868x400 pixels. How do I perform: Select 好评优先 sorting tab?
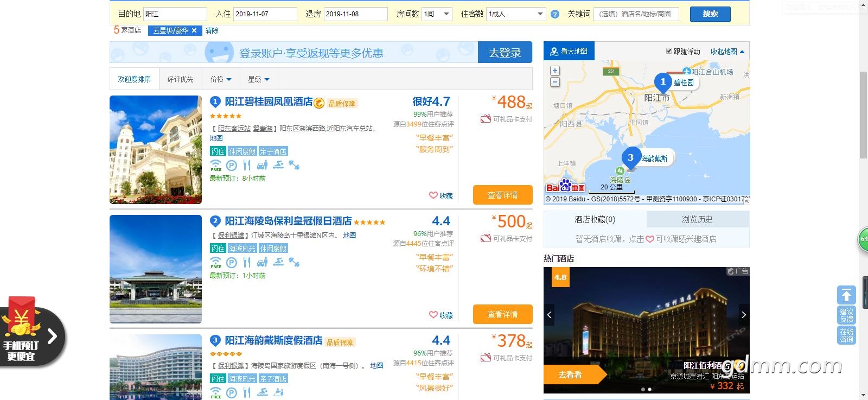pos(180,79)
